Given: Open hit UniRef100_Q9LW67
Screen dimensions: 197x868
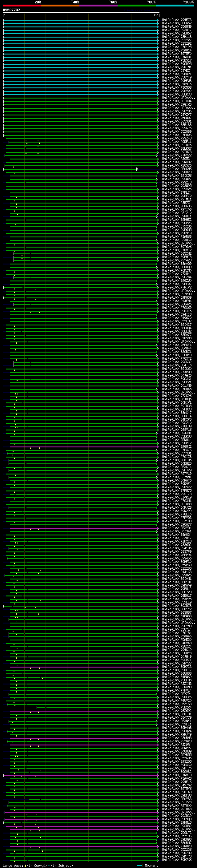Looking at the screenshot, I should [177, 33].
